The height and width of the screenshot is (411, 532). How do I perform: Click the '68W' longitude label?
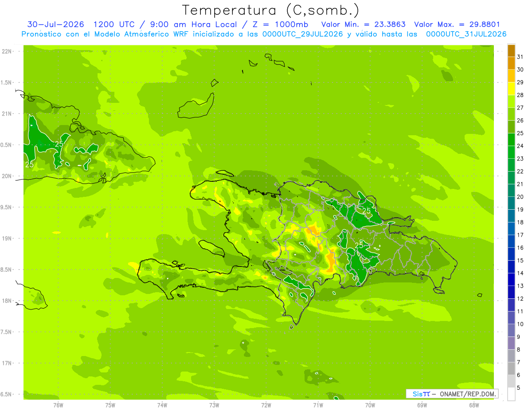474,405
